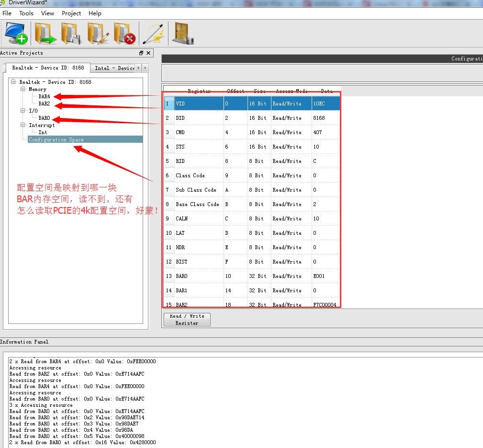This screenshot has width=483, height=448.
Task: Float the Active Projects panel
Action: 141,53
